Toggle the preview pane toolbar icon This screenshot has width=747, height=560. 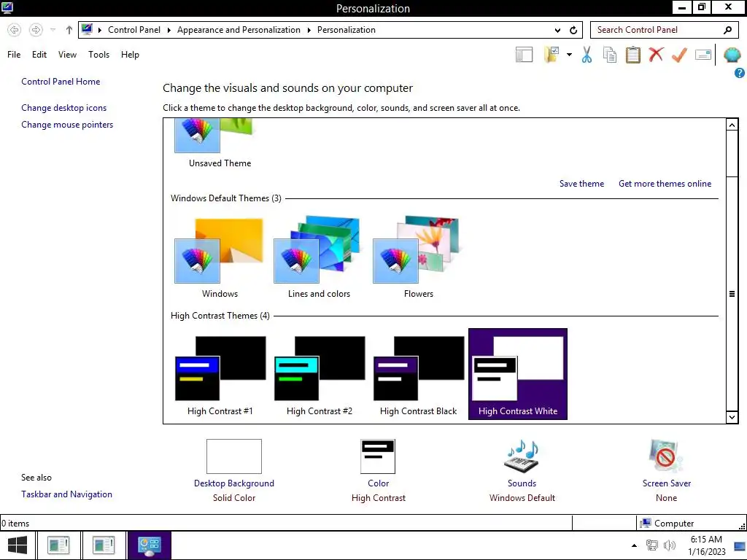(524, 55)
